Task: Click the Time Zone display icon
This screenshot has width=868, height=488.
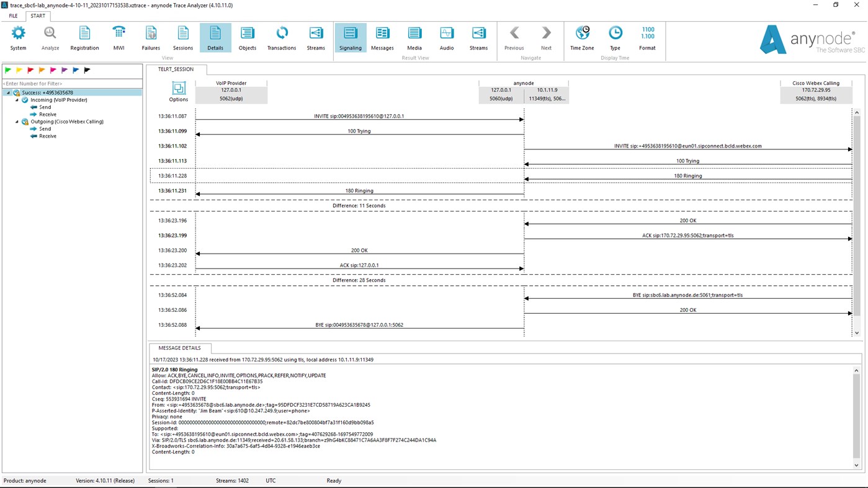Action: pos(581,37)
